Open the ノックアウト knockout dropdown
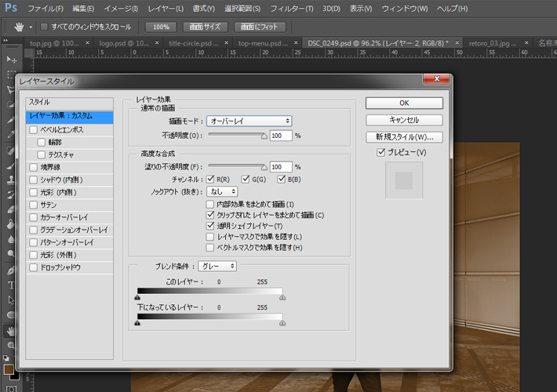 [222, 192]
